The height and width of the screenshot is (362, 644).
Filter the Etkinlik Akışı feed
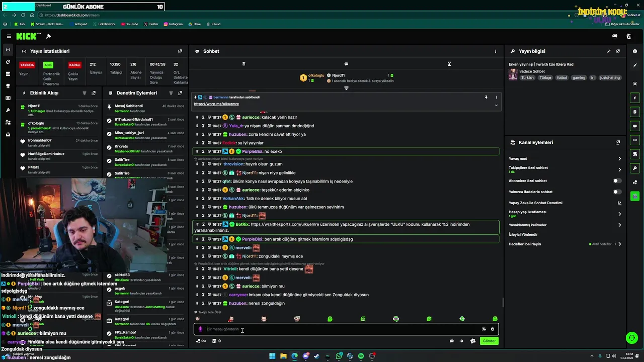tap(85, 93)
